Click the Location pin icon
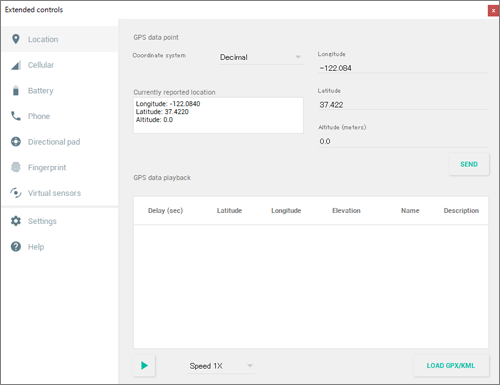Viewport: 500px width, 385px height. 16,39
